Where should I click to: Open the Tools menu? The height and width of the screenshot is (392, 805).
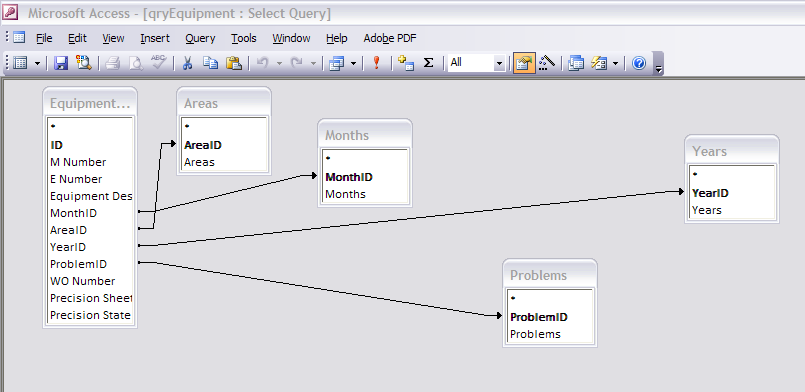tap(243, 38)
